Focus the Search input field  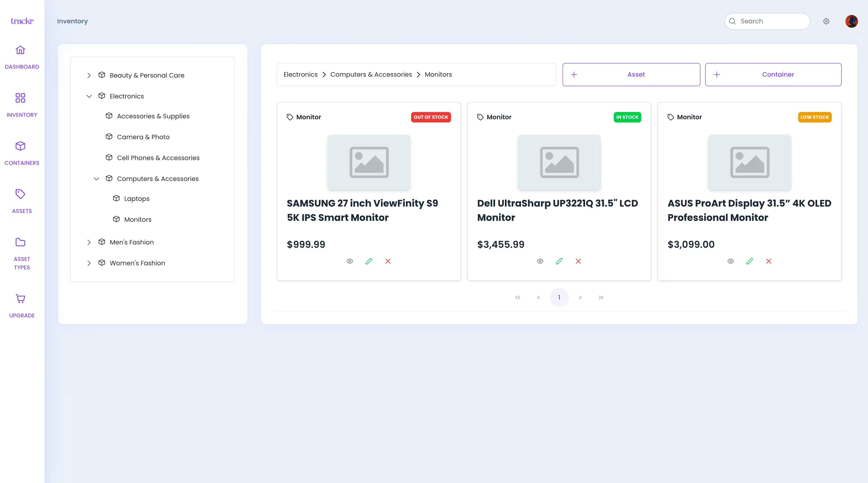pos(767,21)
